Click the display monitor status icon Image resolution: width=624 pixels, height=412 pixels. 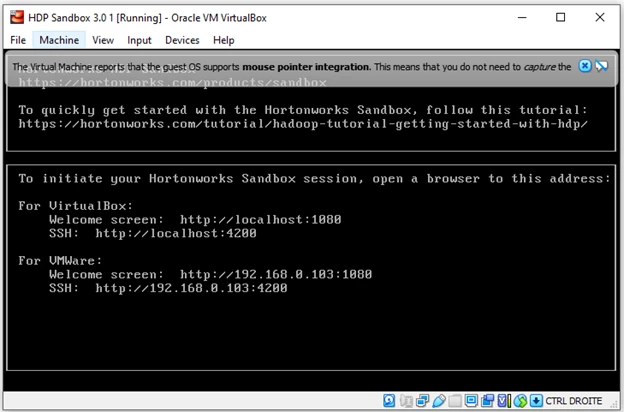coord(472,400)
